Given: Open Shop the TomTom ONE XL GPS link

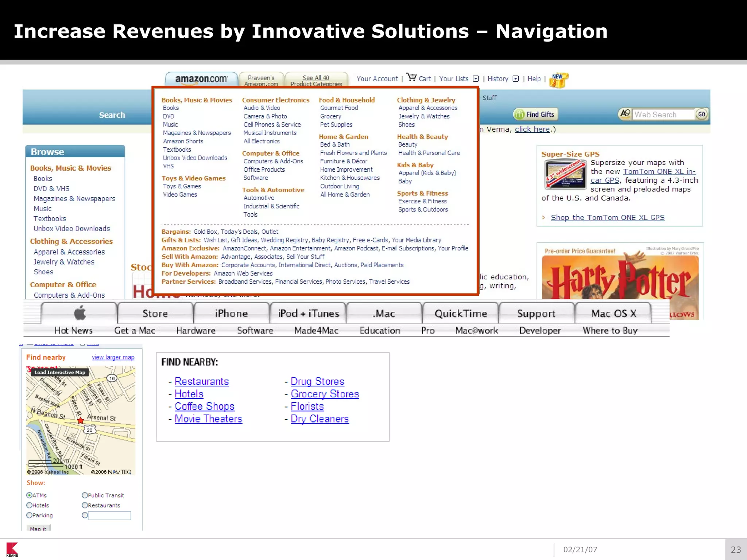Looking at the screenshot, I should pyautogui.click(x=608, y=217).
